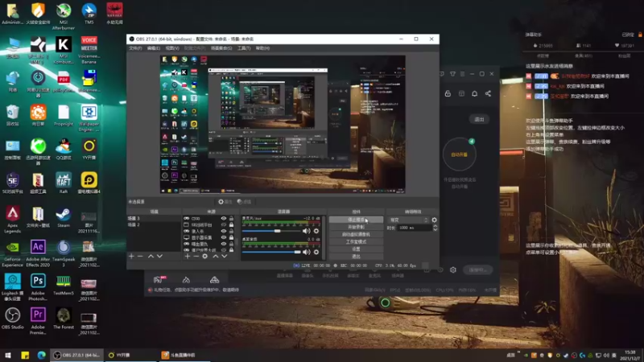Open source properties gear above Scenes panel
The height and width of the screenshot is (362, 644).
click(225, 202)
